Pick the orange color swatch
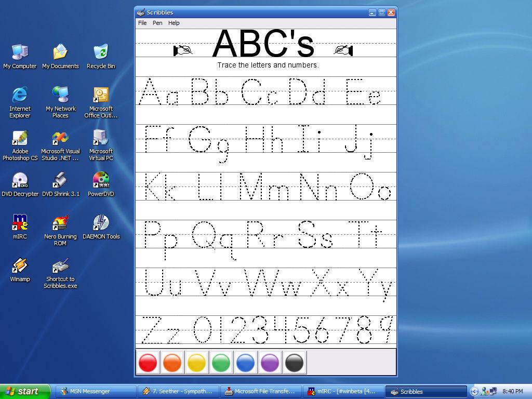 pyautogui.click(x=172, y=362)
